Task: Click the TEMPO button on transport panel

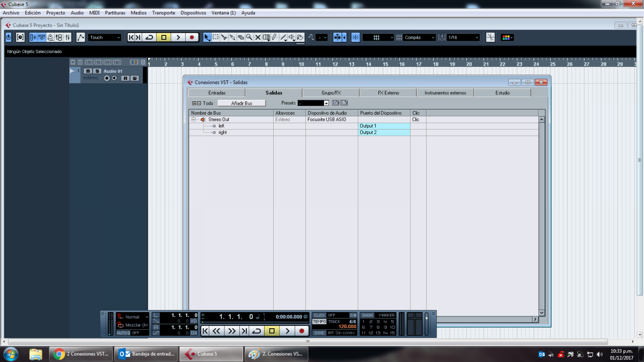Action: (x=319, y=321)
